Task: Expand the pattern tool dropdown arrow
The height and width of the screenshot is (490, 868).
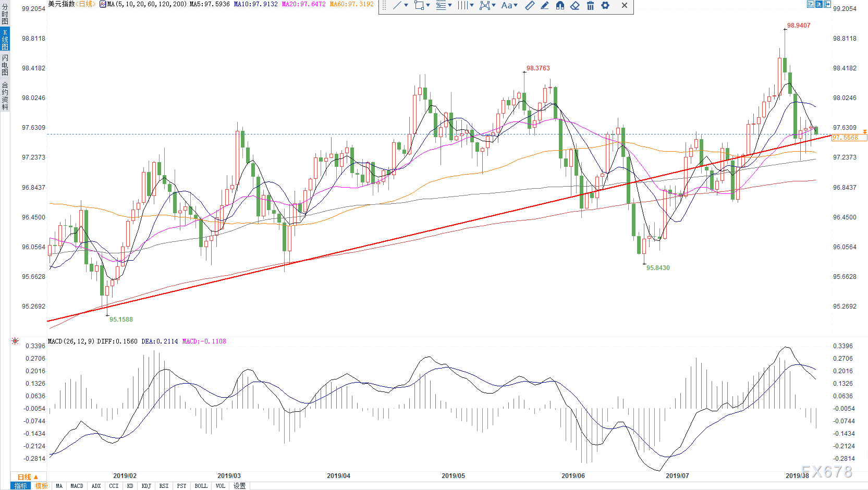Action: pos(494,5)
